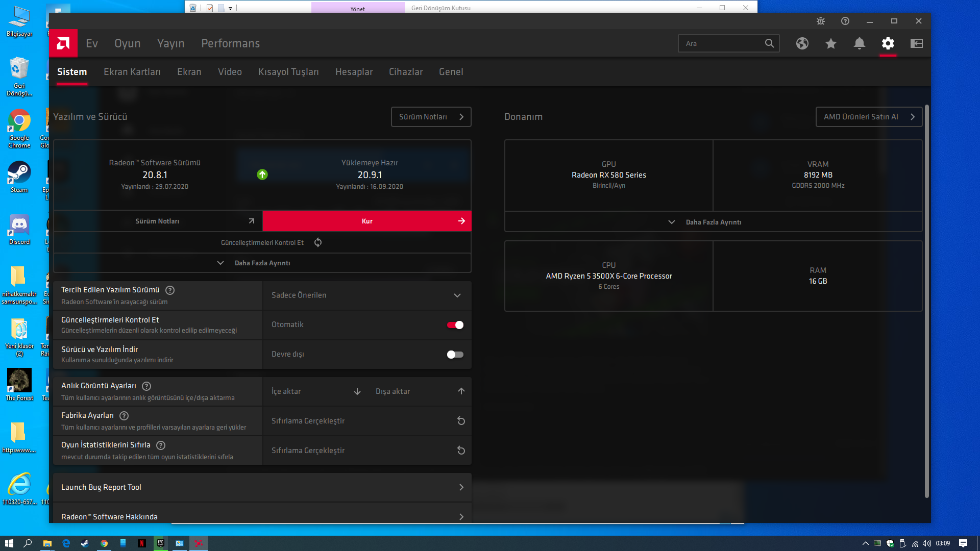Open favorites star icon
Screen dimensions: 980x551
pos(831,43)
